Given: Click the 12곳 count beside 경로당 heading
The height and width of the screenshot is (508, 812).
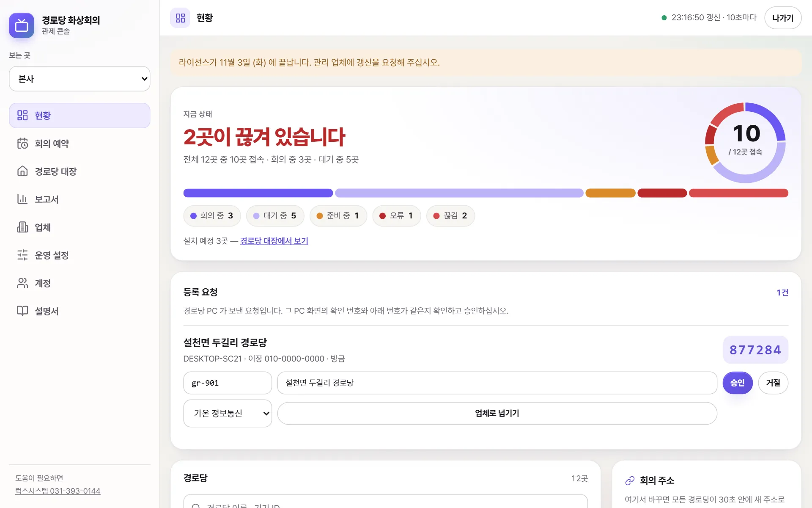Looking at the screenshot, I should (x=579, y=478).
